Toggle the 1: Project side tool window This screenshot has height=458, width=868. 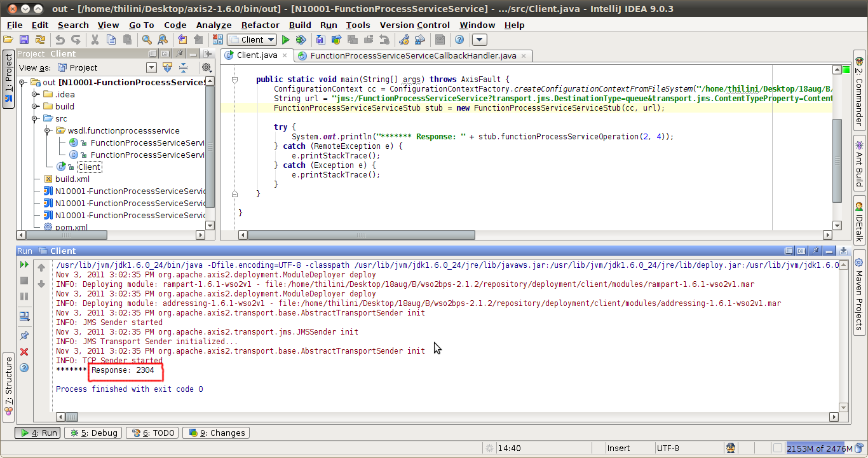8,80
